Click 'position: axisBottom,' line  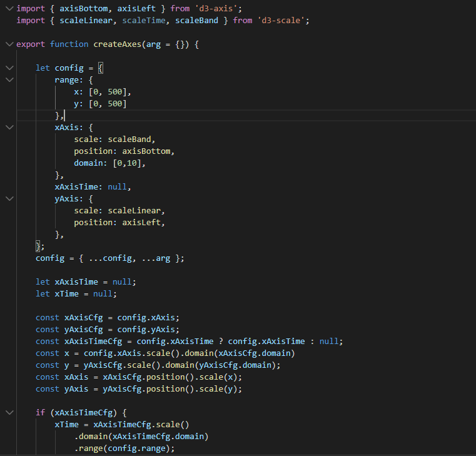[x=124, y=151]
